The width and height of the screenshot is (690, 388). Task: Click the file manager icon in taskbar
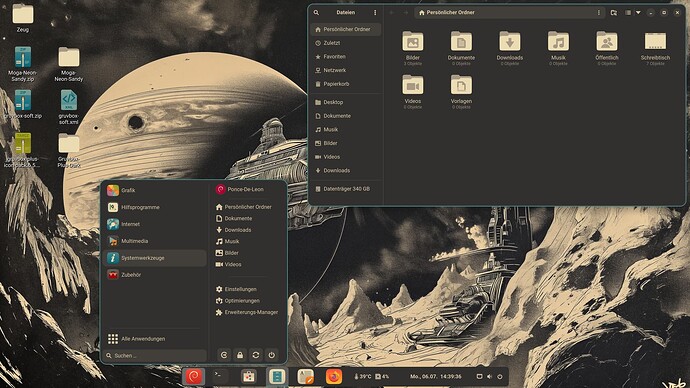277,377
